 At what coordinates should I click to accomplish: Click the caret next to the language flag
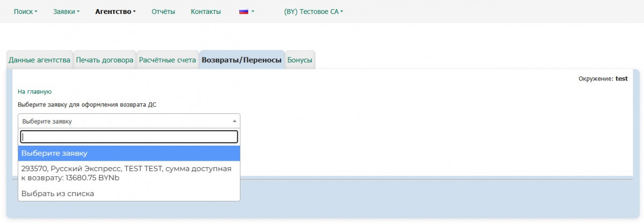pos(253,12)
